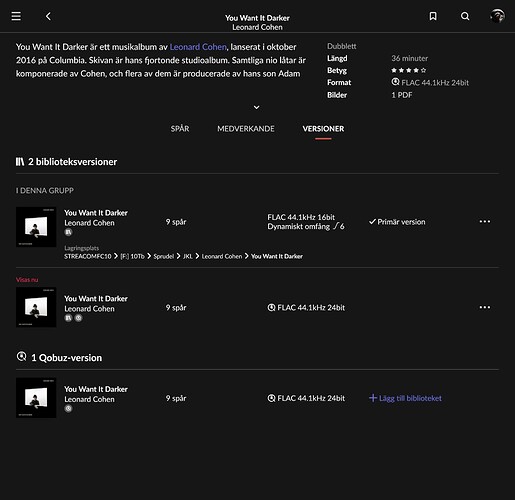Open the Qobuz version album cover

[x=36, y=398]
